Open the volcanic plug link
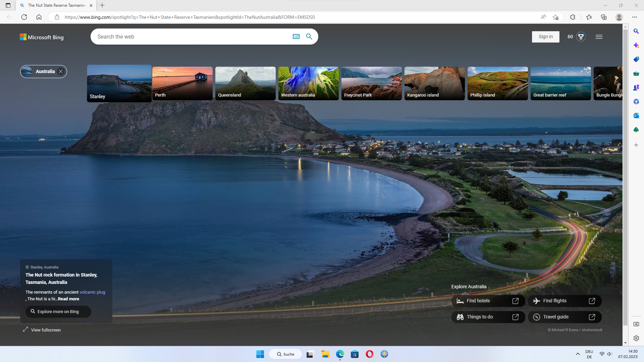The height and width of the screenshot is (362, 644). pyautogui.click(x=92, y=292)
